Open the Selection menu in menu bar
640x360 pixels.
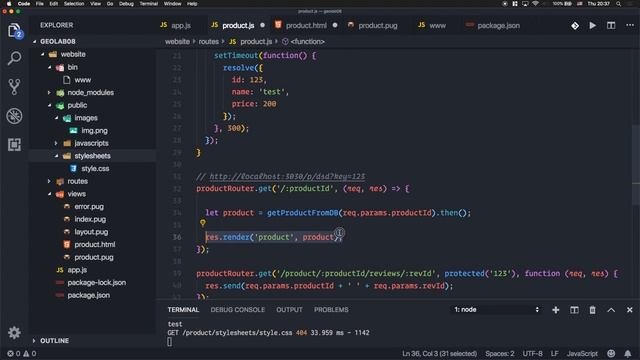74,4
